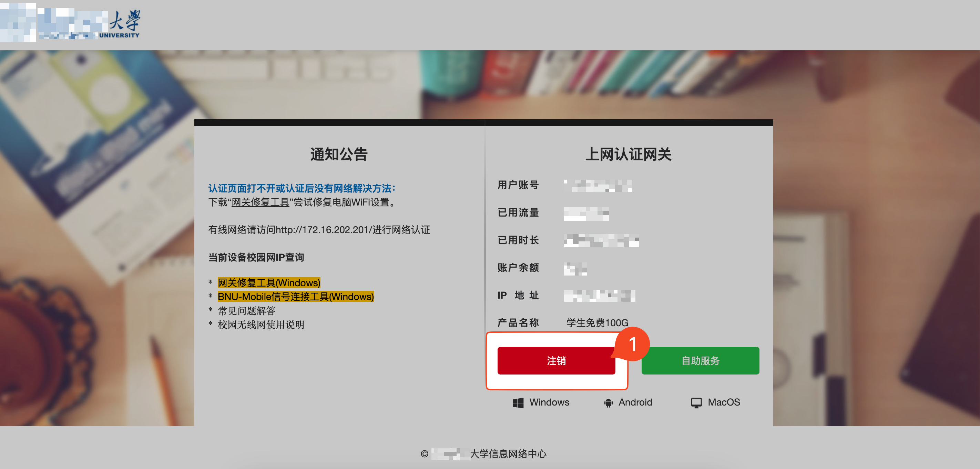Open the 常见问题解答 FAQ link
980x469 pixels.
coord(246,311)
